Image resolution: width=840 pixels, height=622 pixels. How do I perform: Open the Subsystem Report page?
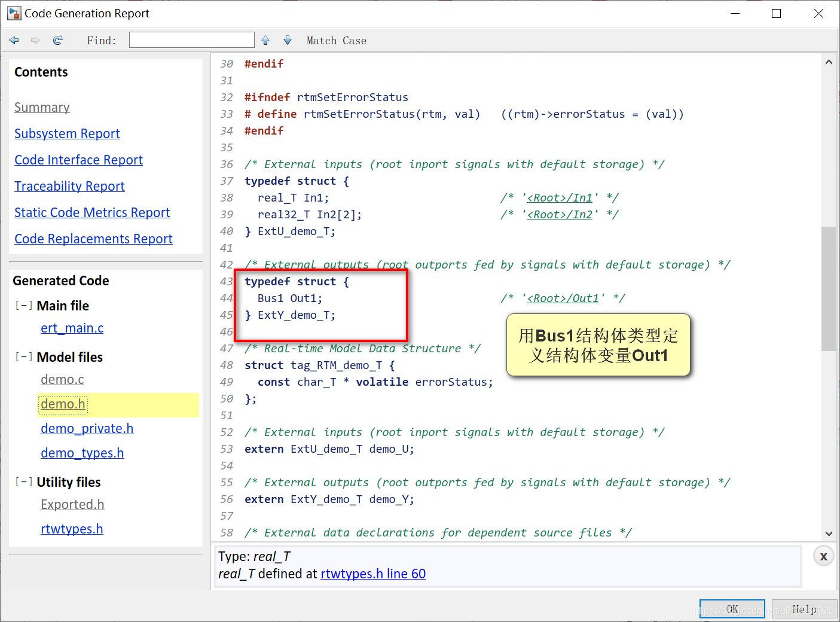click(x=67, y=133)
